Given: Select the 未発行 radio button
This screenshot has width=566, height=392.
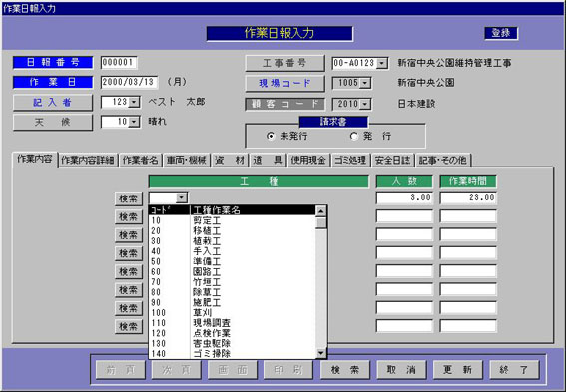Looking at the screenshot, I should pyautogui.click(x=271, y=136).
